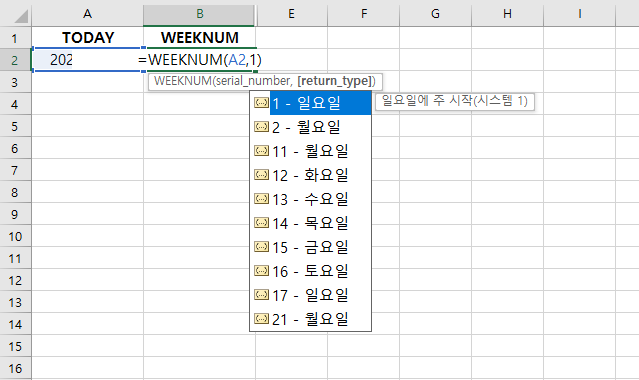Image resolution: width=639 pixels, height=380 pixels.
Task: Select column E header
Action: coord(291,14)
